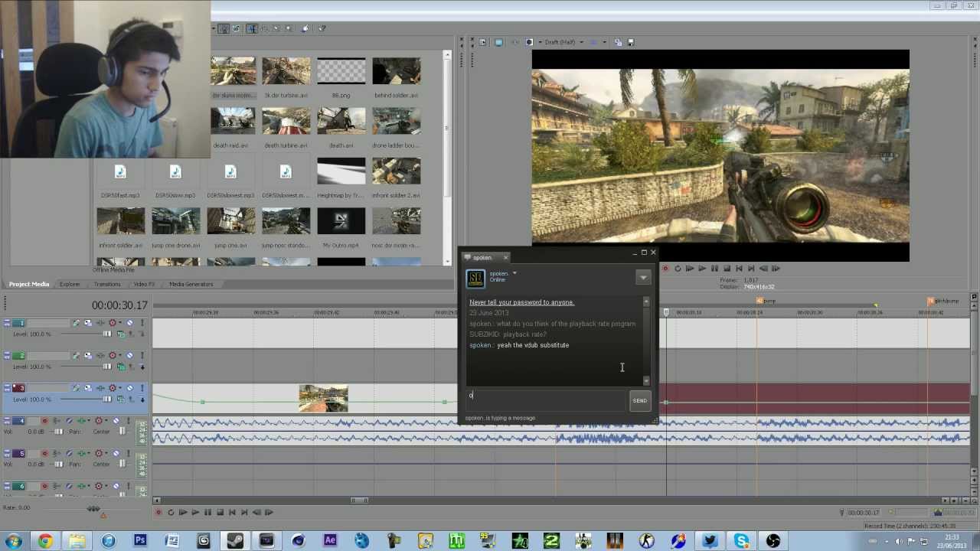Open the Media Generators tab
This screenshot has height=551, width=980.
(x=191, y=284)
